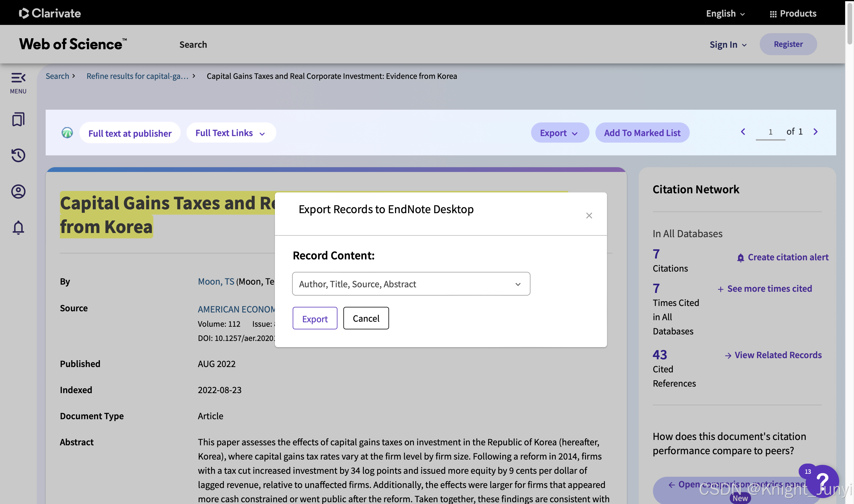Expand the Record Content dropdown

[411, 284]
